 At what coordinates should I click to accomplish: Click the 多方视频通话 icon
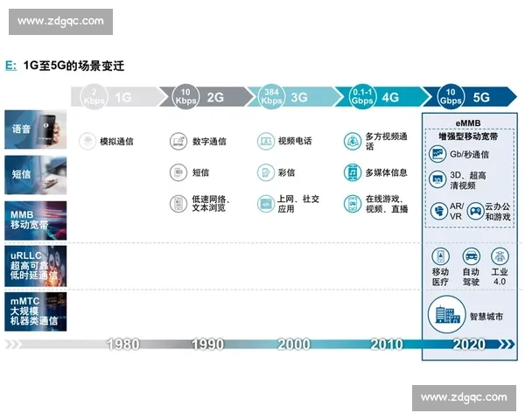coord(353,141)
